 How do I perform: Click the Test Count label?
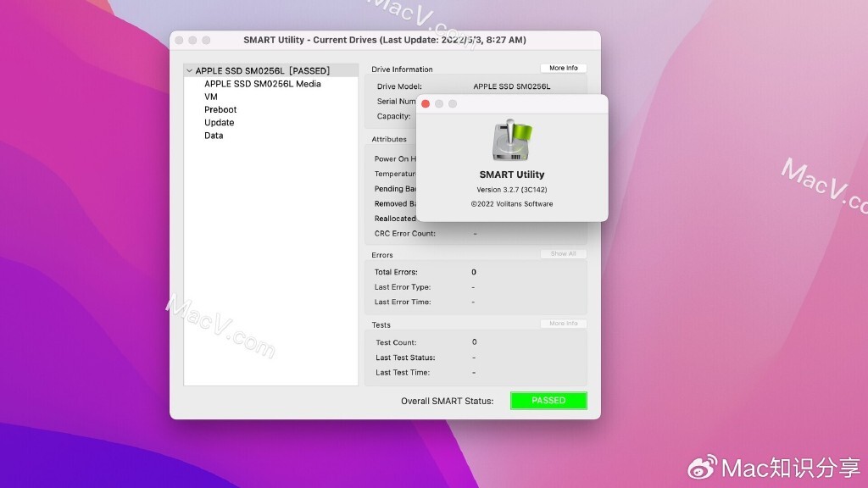click(x=396, y=342)
